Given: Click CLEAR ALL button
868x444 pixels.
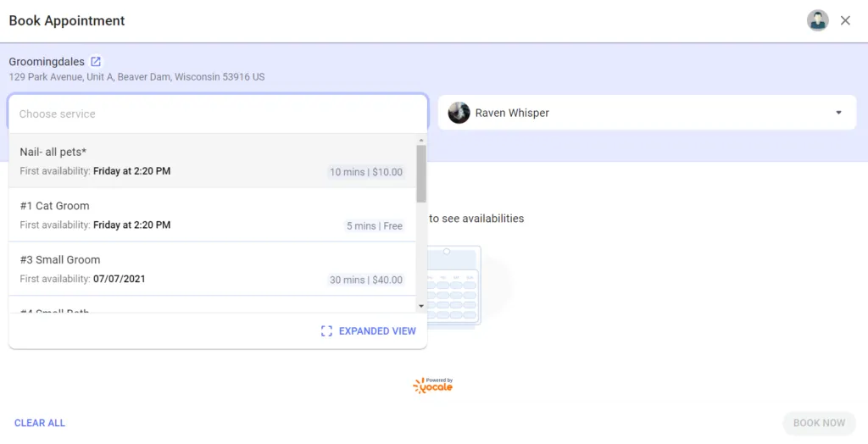Looking at the screenshot, I should point(40,423).
